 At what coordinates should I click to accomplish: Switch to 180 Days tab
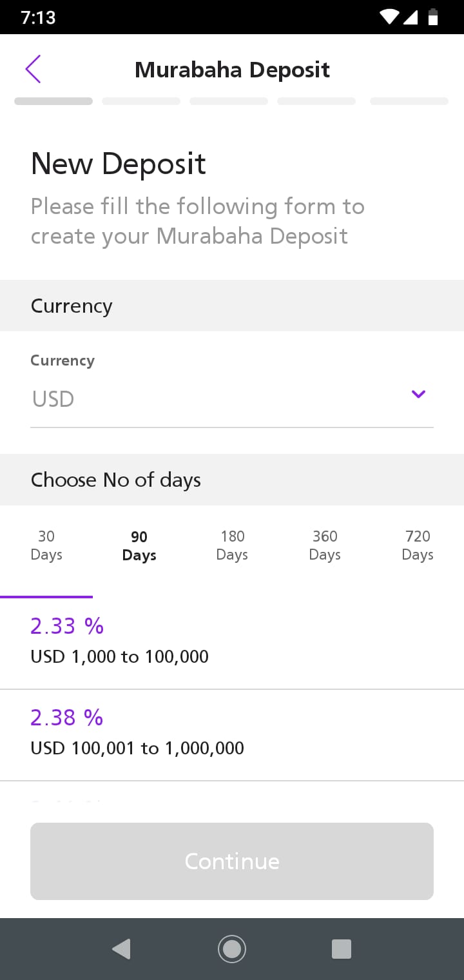[x=232, y=545]
